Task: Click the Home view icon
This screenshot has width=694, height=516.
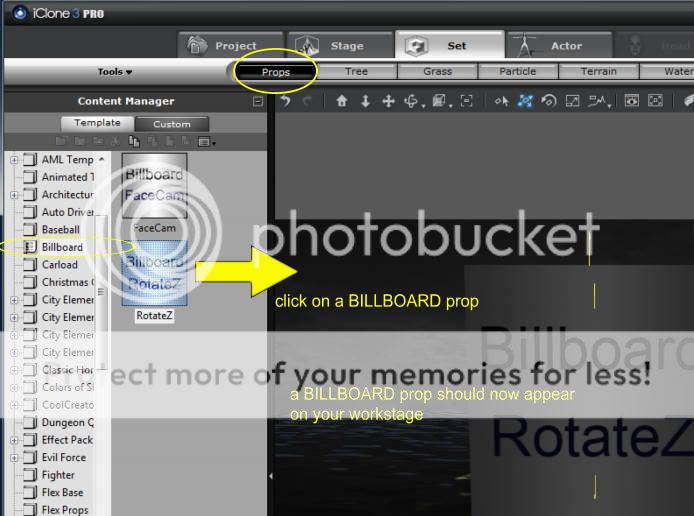Action: [x=342, y=101]
